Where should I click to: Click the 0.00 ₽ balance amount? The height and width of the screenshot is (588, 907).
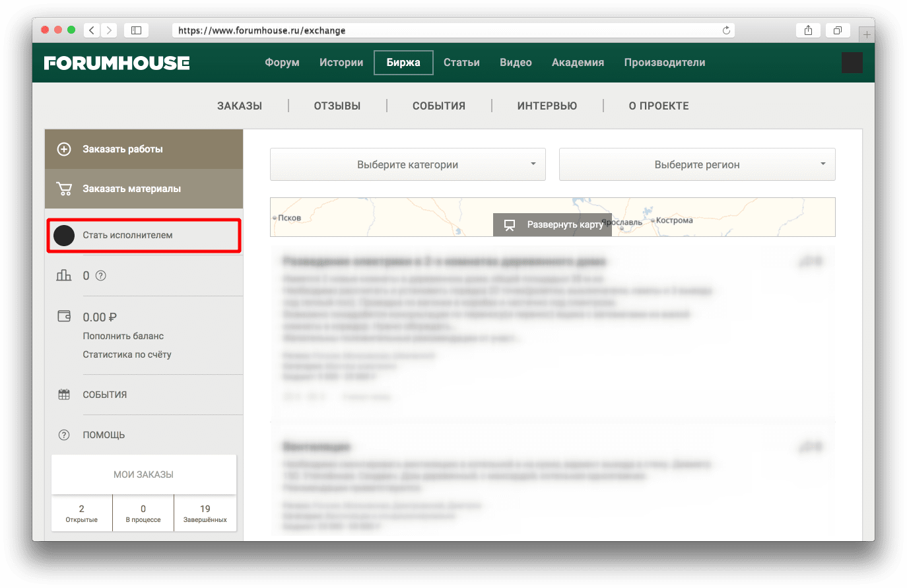100,317
